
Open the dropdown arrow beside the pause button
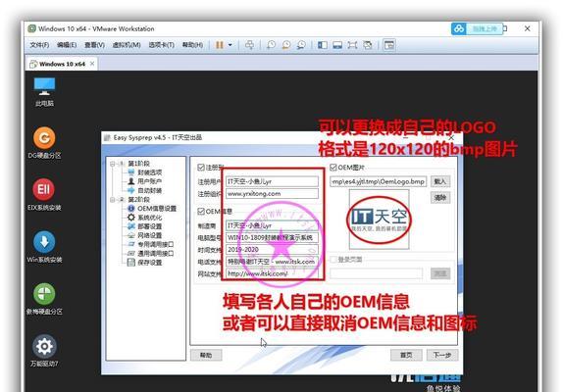click(230, 45)
